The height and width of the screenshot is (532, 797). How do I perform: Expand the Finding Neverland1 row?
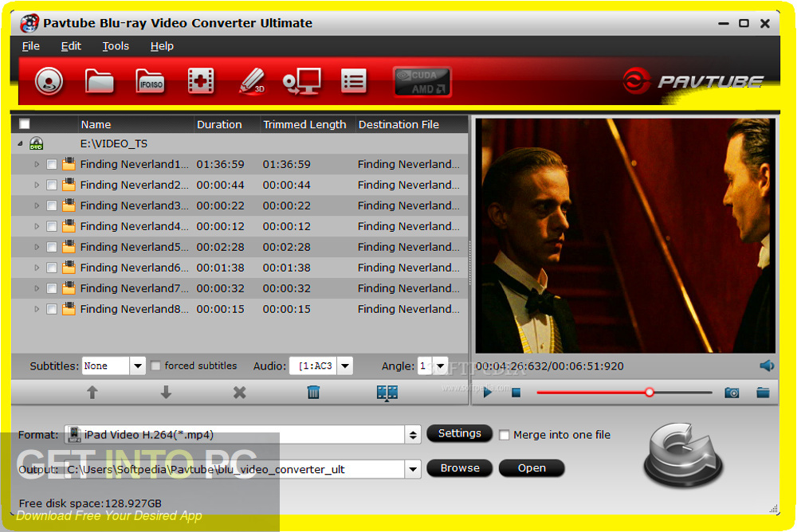pyautogui.click(x=37, y=165)
